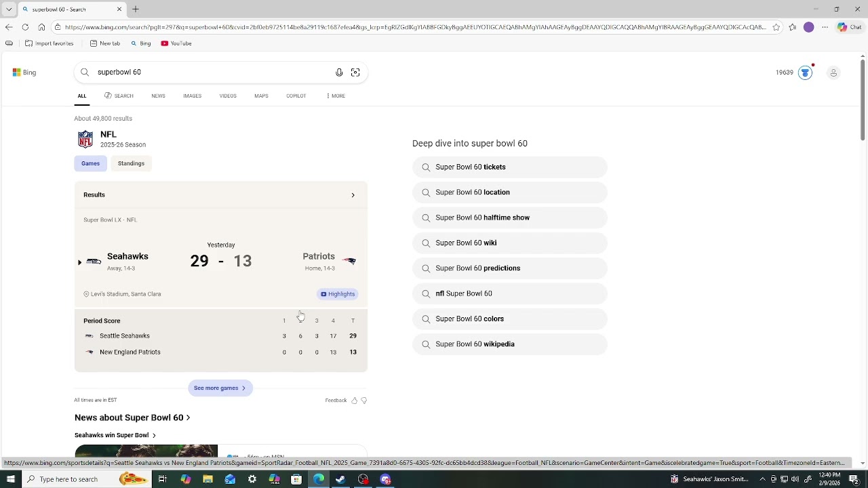The height and width of the screenshot is (488, 868).
Task: Open News about Super Bowl 60 chevron
Action: click(188, 418)
